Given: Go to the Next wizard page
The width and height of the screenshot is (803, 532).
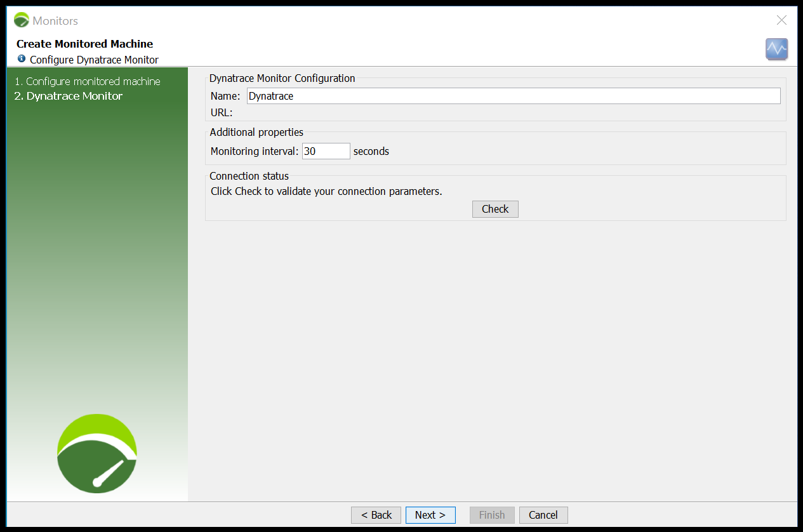Looking at the screenshot, I should click(430, 515).
